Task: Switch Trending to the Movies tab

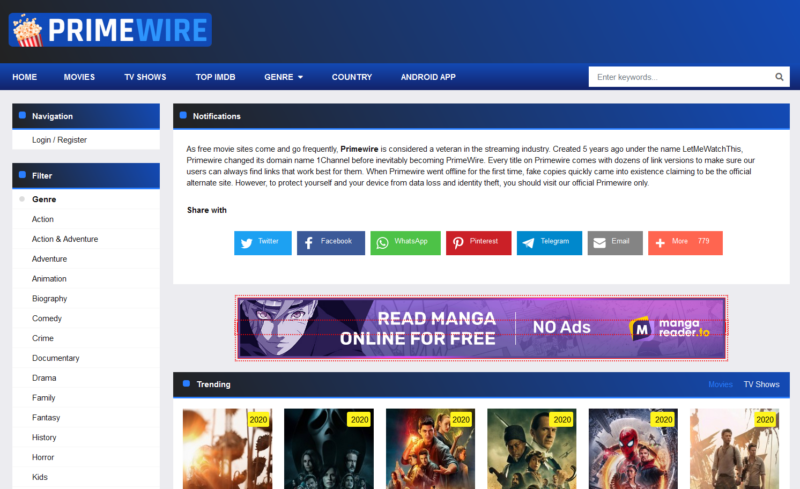Action: [720, 384]
